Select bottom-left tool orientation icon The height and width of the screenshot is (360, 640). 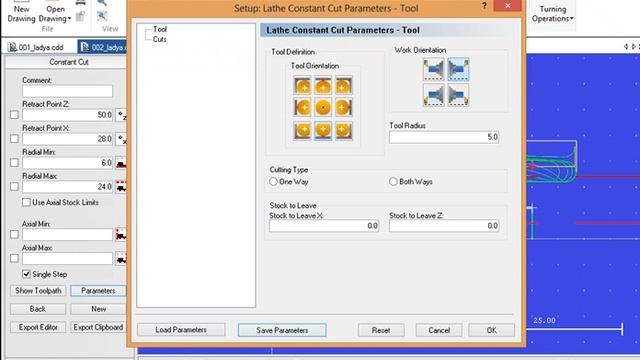pos(302,131)
